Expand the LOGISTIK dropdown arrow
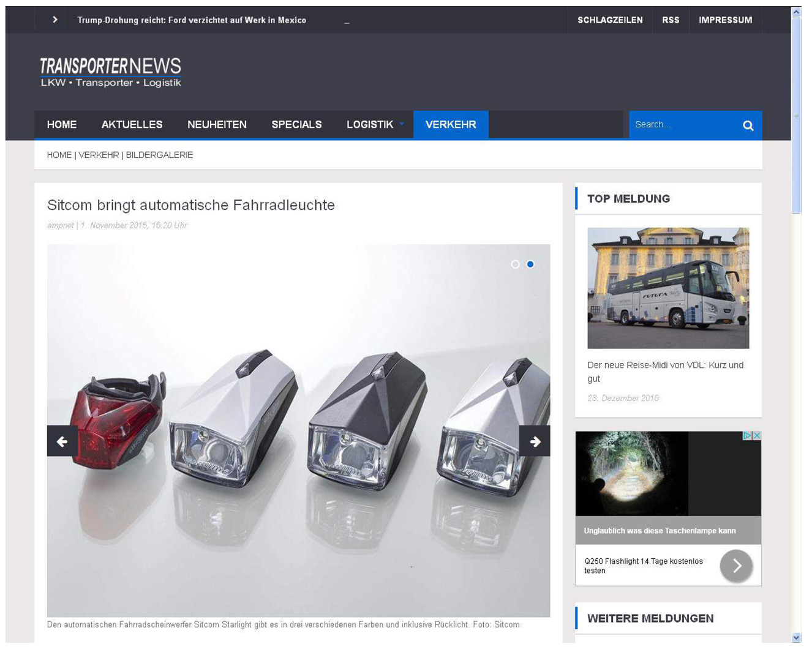 [402, 124]
